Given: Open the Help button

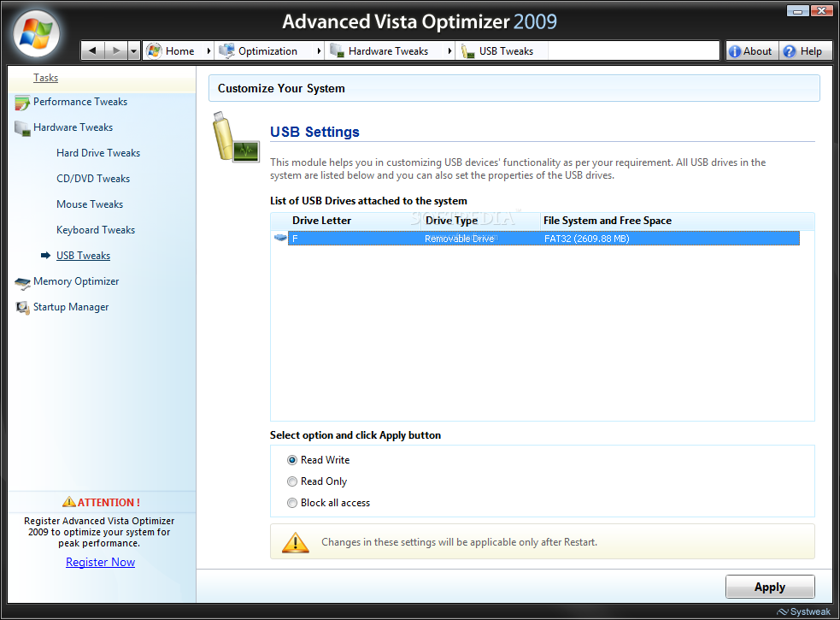Looking at the screenshot, I should pos(805,51).
